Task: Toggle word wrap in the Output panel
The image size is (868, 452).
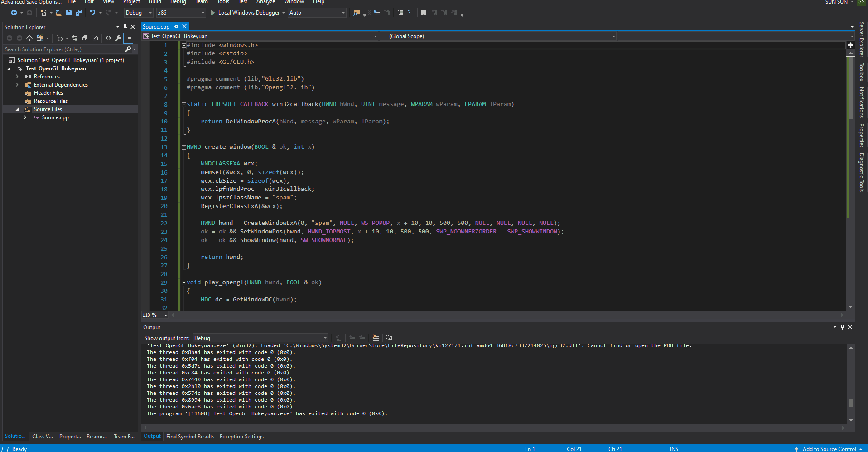Action: 389,338
